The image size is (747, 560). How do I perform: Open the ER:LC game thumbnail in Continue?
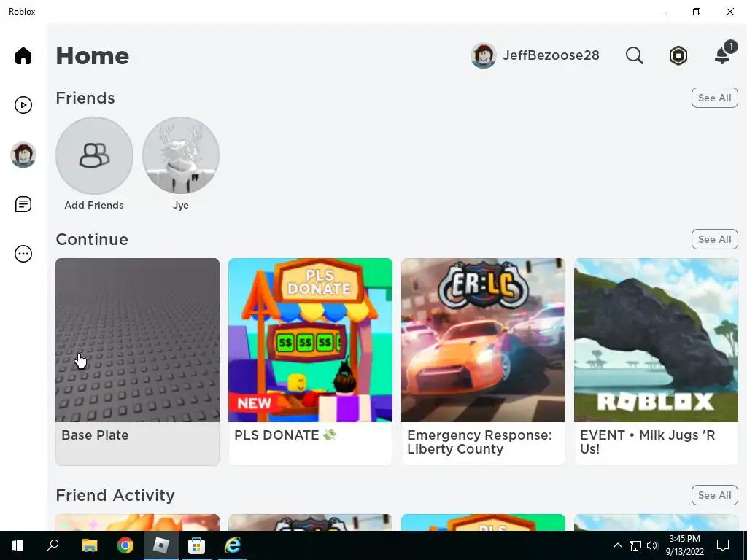[483, 340]
